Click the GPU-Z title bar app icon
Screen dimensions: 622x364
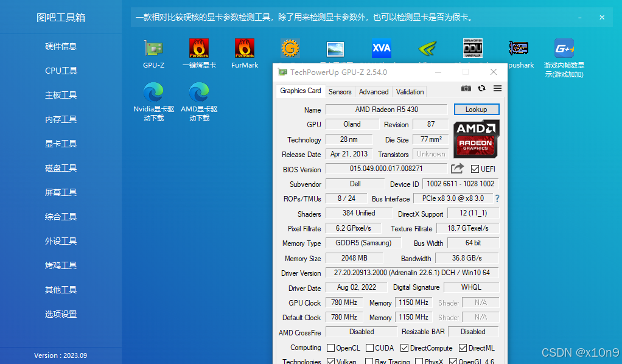click(x=282, y=72)
